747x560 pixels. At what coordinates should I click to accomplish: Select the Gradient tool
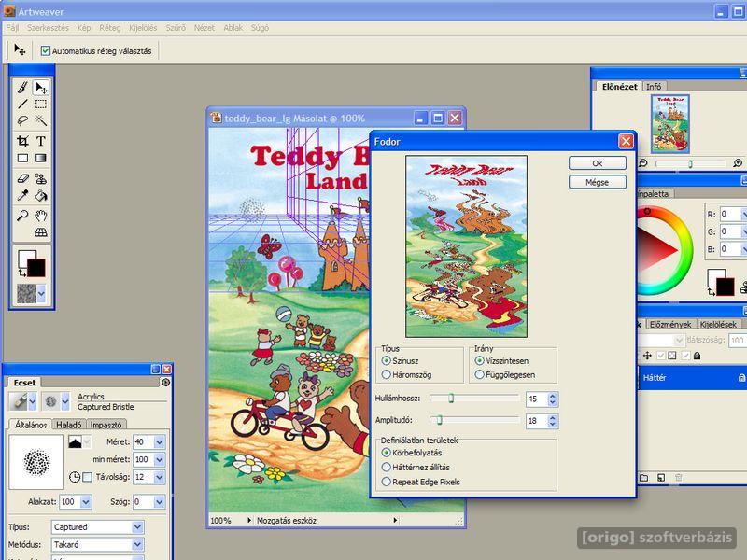(x=41, y=158)
